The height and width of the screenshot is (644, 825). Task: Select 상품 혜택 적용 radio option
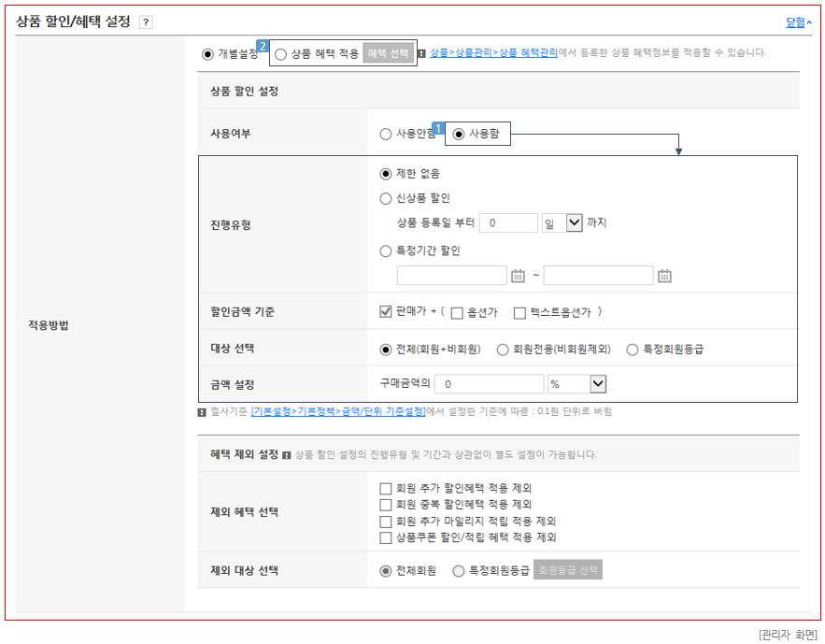[281, 54]
